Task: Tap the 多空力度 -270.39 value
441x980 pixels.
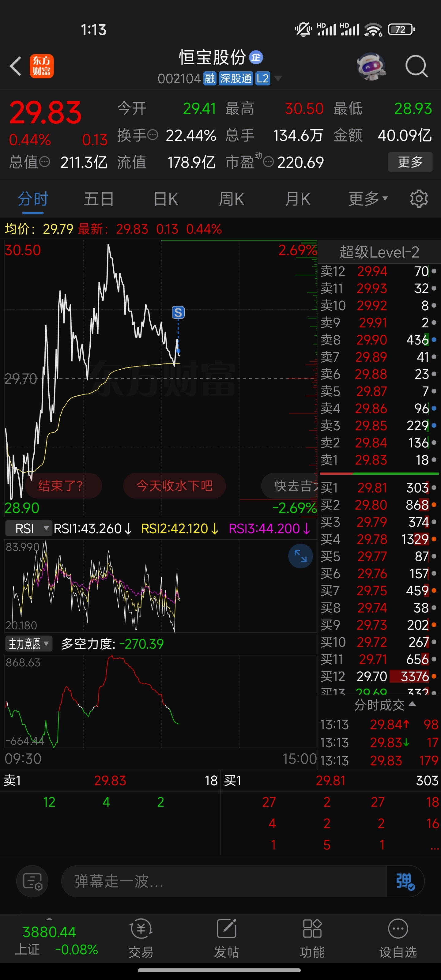Action: (x=141, y=644)
